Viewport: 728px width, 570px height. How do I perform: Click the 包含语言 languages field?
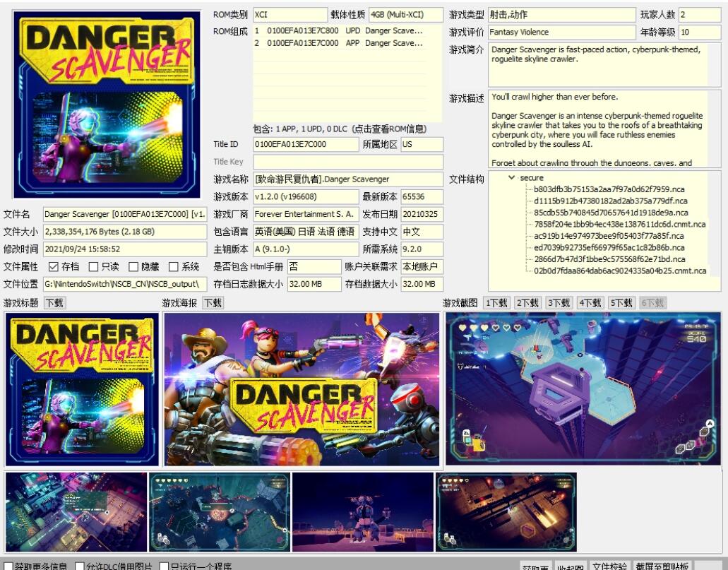coord(306,232)
